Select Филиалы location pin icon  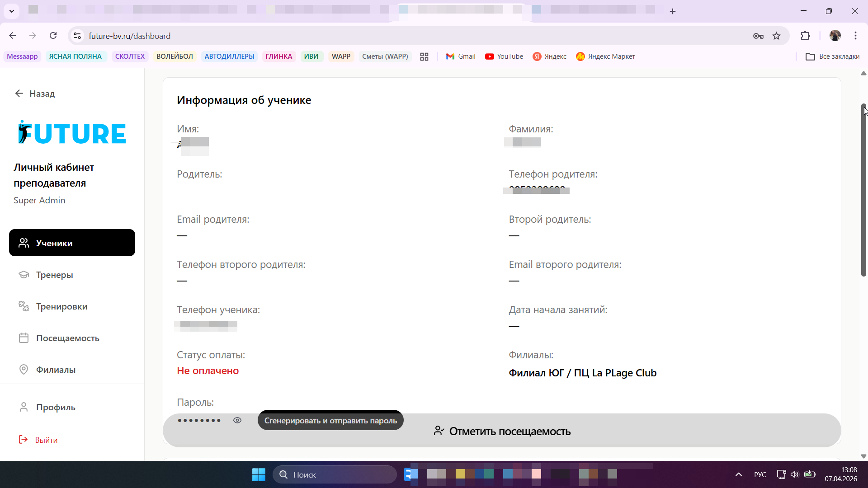point(24,370)
